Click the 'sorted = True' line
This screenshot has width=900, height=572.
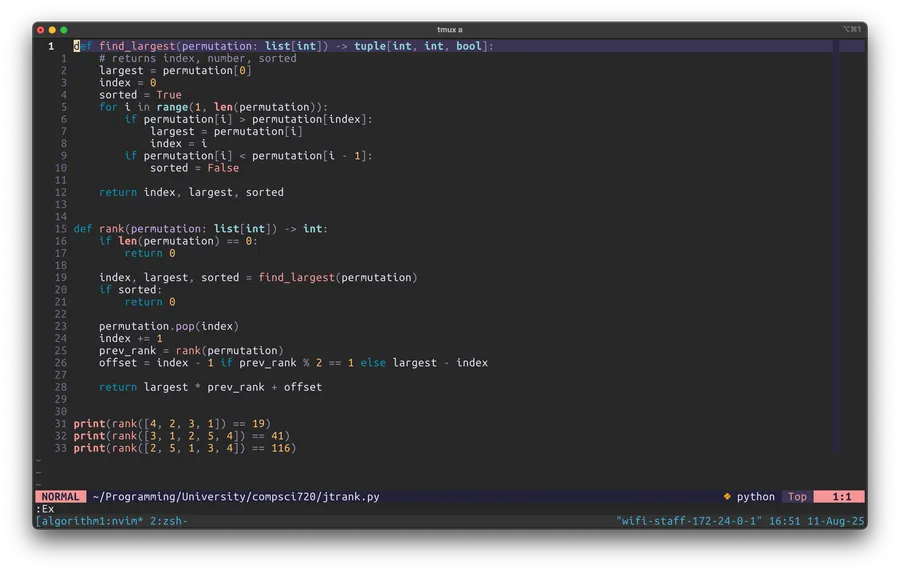pos(140,95)
